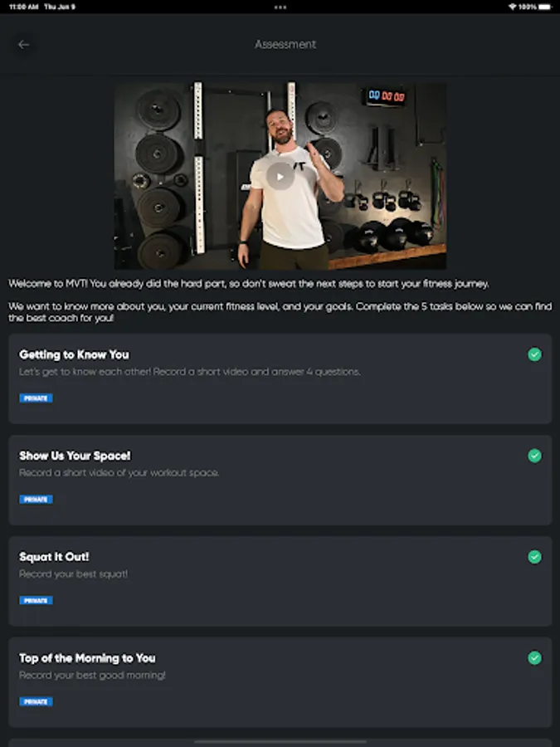560x747 pixels.
Task: Tap the Wi-Fi status icon
Action: click(513, 7)
